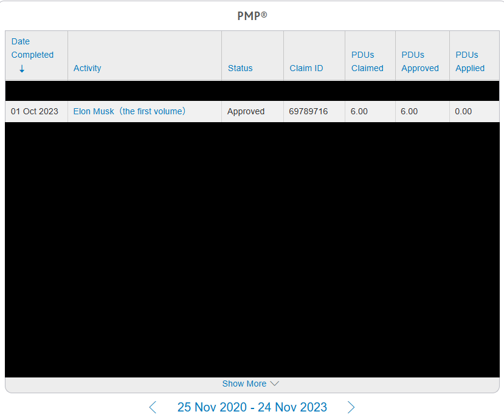Go to the next date range
Viewport: 504px width, 420px height.
coord(351,407)
